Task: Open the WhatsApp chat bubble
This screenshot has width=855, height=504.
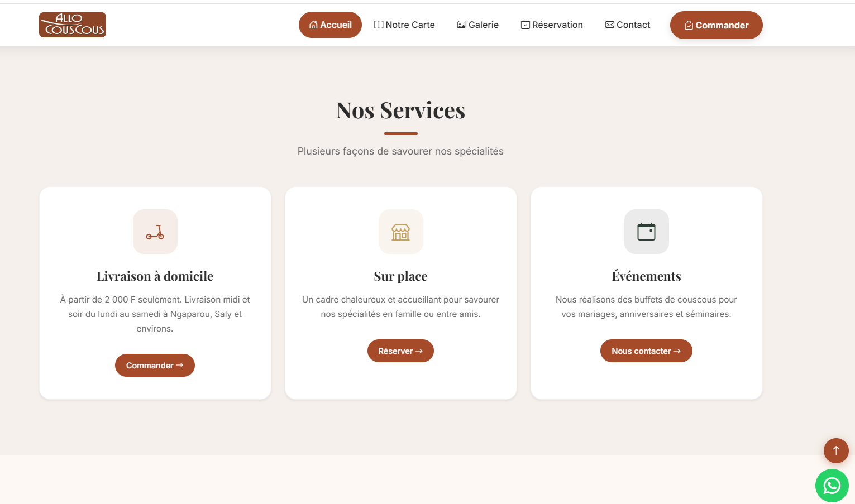Action: click(x=832, y=486)
